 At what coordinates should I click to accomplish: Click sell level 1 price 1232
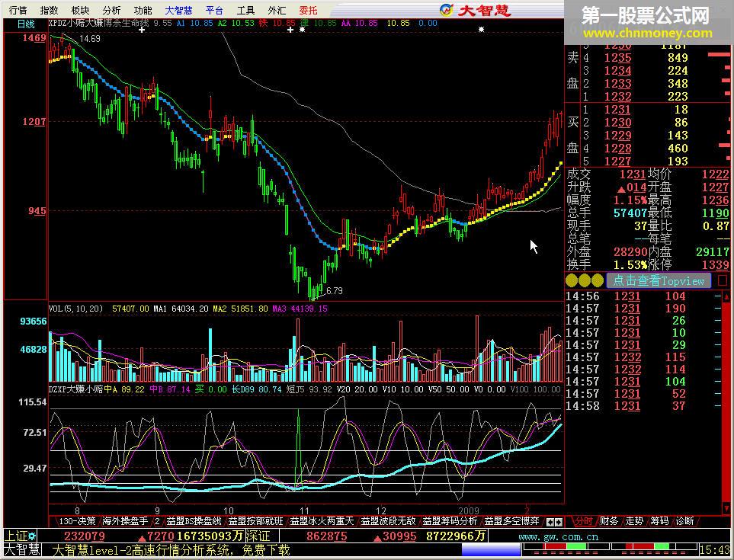[x=617, y=96]
